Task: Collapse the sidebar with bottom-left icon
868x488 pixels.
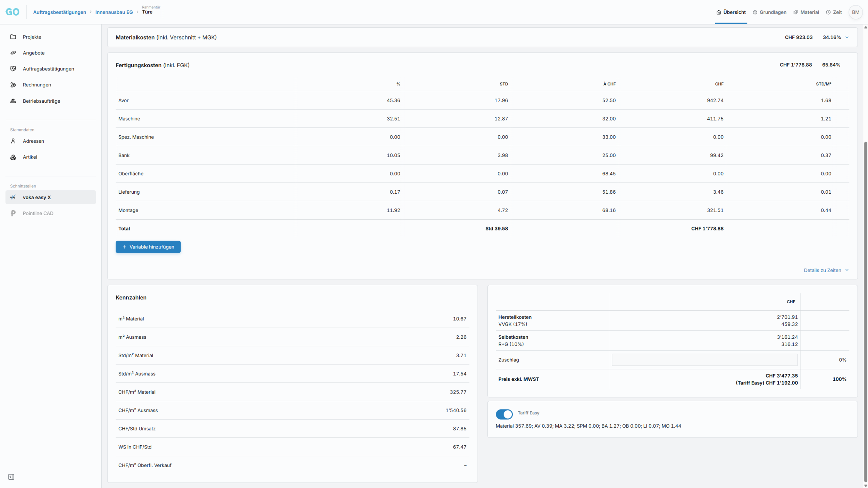Action: coord(11,477)
